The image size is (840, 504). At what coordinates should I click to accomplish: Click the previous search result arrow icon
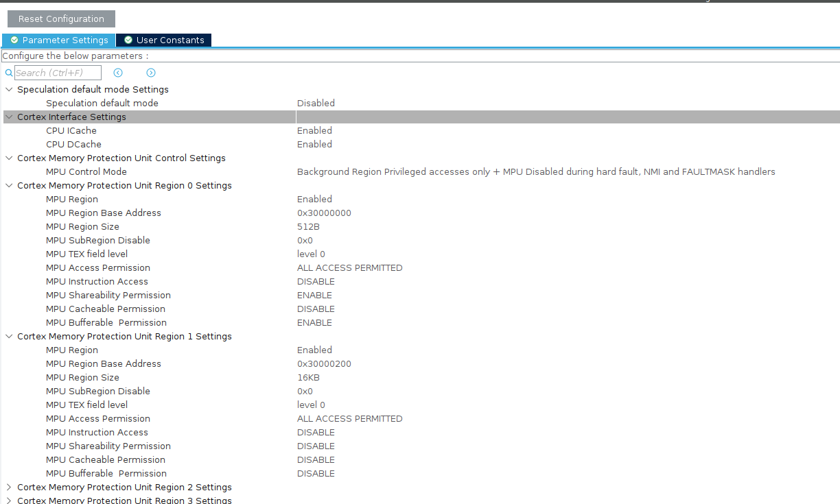tap(117, 72)
